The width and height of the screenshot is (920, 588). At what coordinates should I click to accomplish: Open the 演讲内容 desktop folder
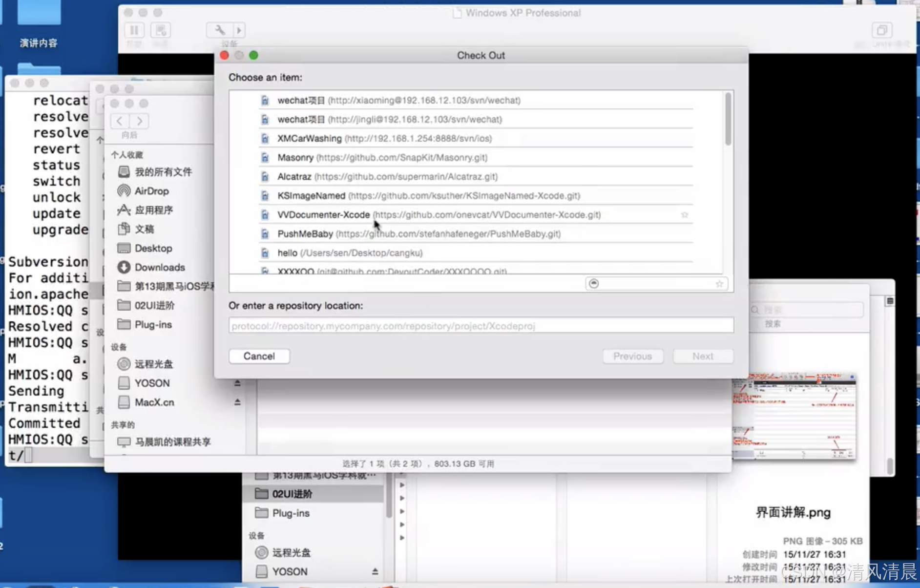pyautogui.click(x=39, y=24)
